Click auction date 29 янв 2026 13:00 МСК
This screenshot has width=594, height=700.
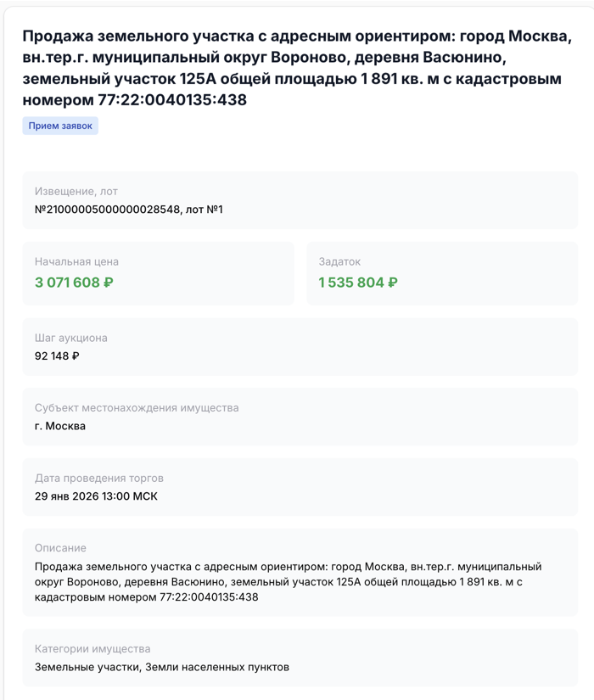(x=96, y=496)
